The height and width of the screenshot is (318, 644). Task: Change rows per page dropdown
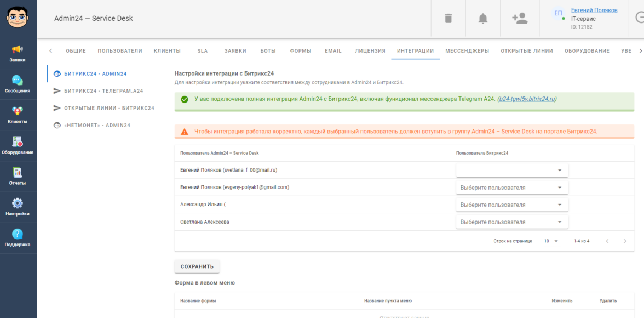point(551,241)
